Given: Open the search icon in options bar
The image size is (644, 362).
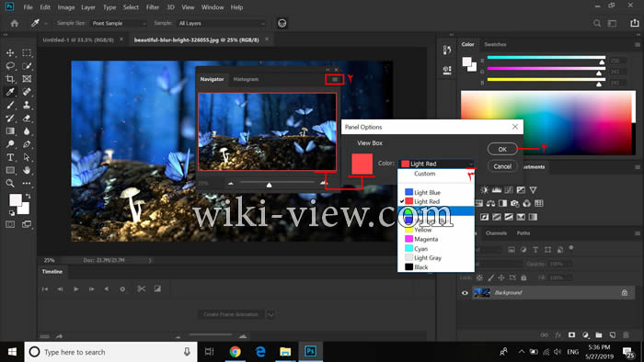Looking at the screenshot, I should pyautogui.click(x=597, y=23).
